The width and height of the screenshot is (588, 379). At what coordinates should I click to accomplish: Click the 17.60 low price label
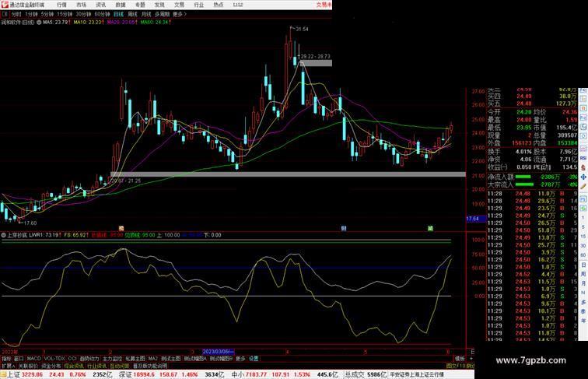point(30,223)
